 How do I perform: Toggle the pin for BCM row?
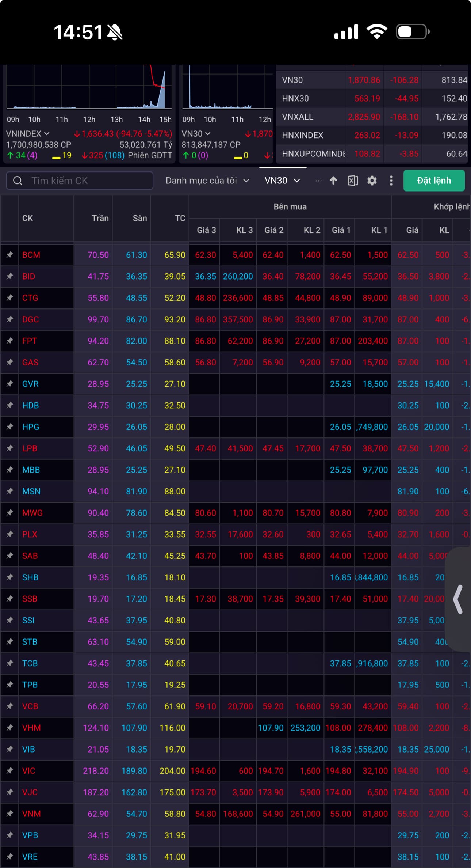pos(10,255)
